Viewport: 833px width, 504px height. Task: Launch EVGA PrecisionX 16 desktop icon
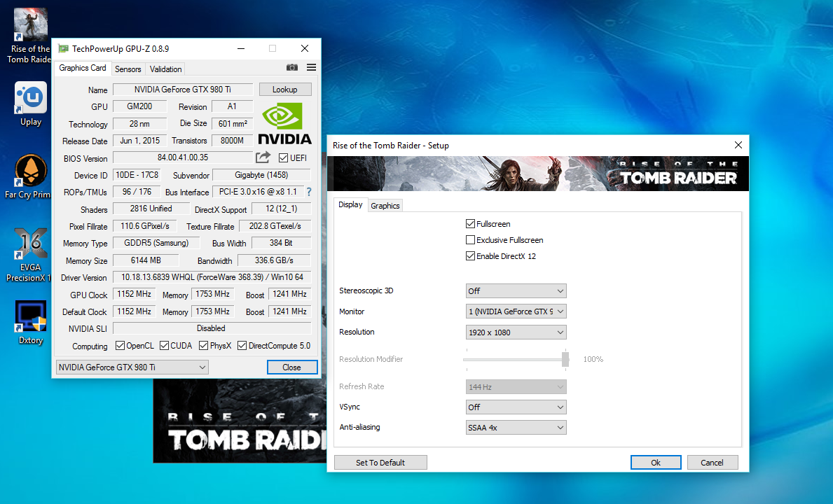pyautogui.click(x=30, y=255)
